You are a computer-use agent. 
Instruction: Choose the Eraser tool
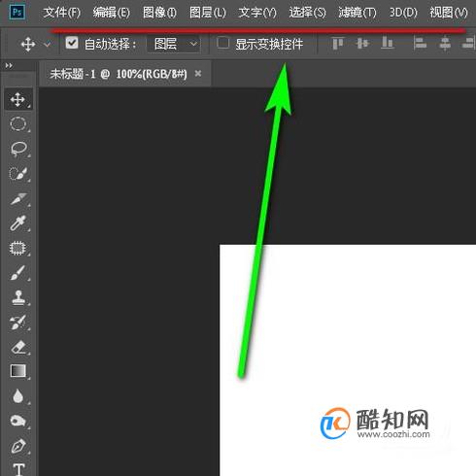tap(18, 347)
